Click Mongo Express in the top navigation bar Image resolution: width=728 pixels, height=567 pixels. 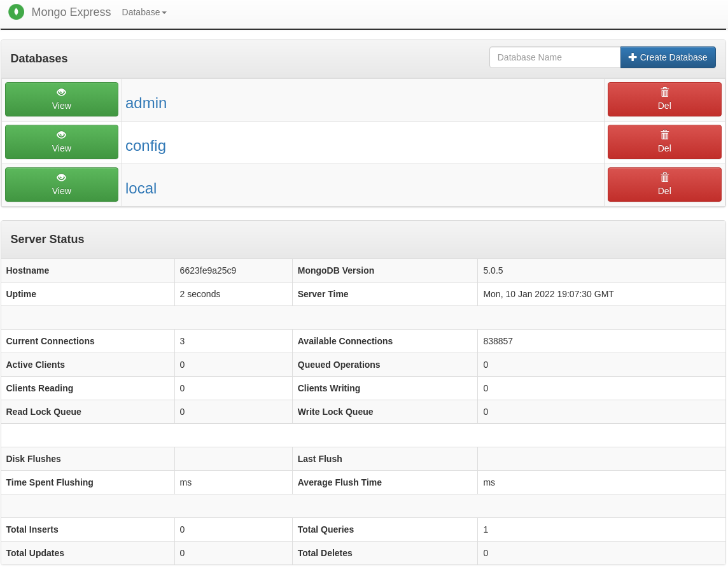coord(71,12)
